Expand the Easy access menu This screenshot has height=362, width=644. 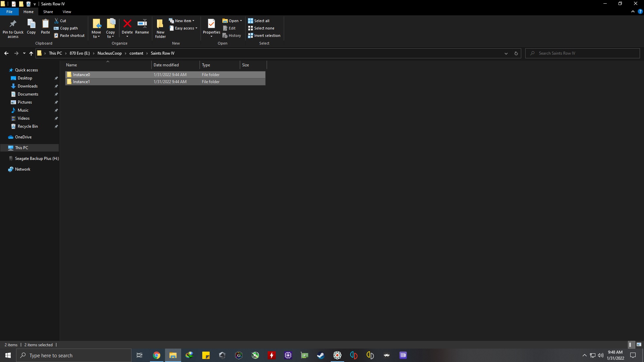coord(183,28)
